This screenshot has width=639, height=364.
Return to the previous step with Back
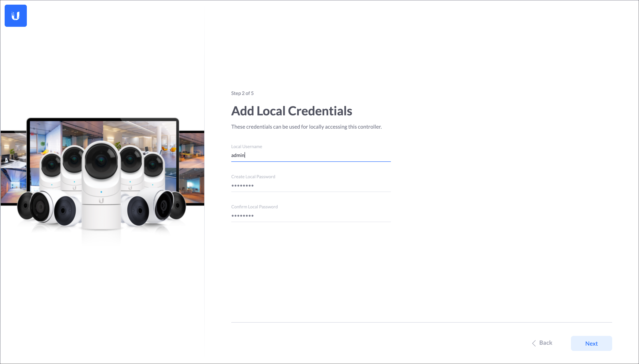[x=542, y=343]
